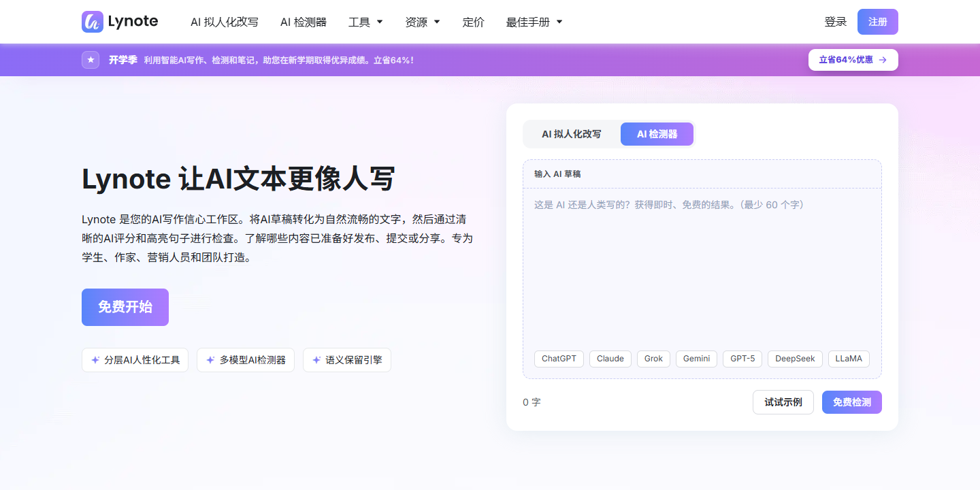Click the Lynote brand name text
The image size is (980, 490).
point(133,22)
